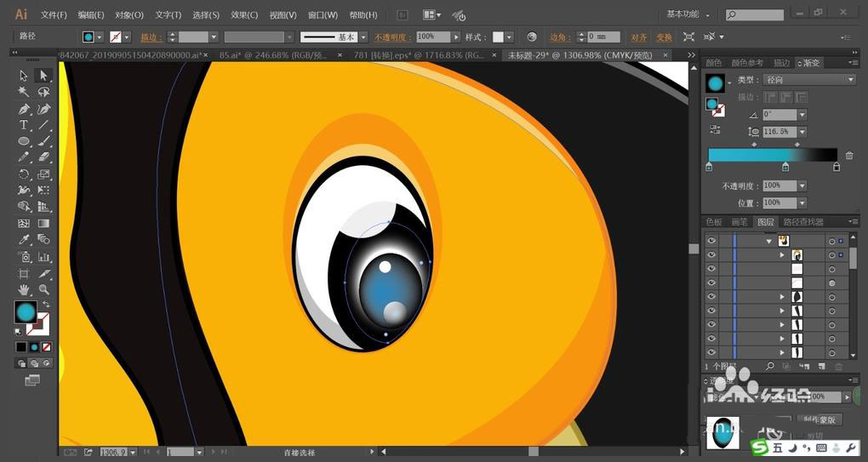Open the 对象(O) menu

click(x=129, y=15)
